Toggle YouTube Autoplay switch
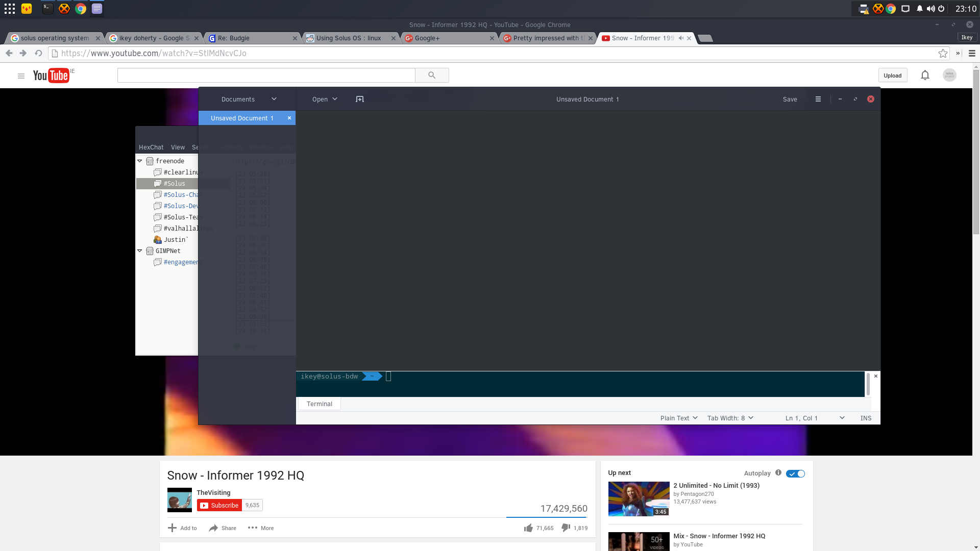Viewport: 980px width, 551px height. [795, 474]
